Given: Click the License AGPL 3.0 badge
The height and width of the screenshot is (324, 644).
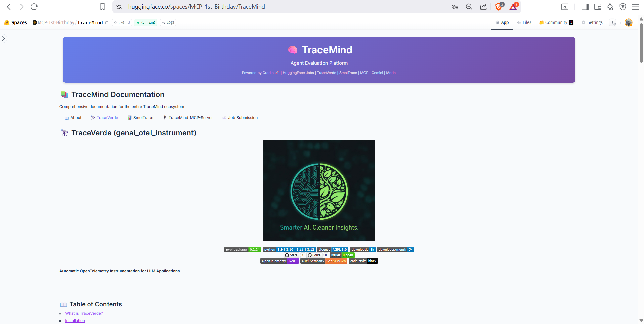Looking at the screenshot, I should [x=333, y=250].
